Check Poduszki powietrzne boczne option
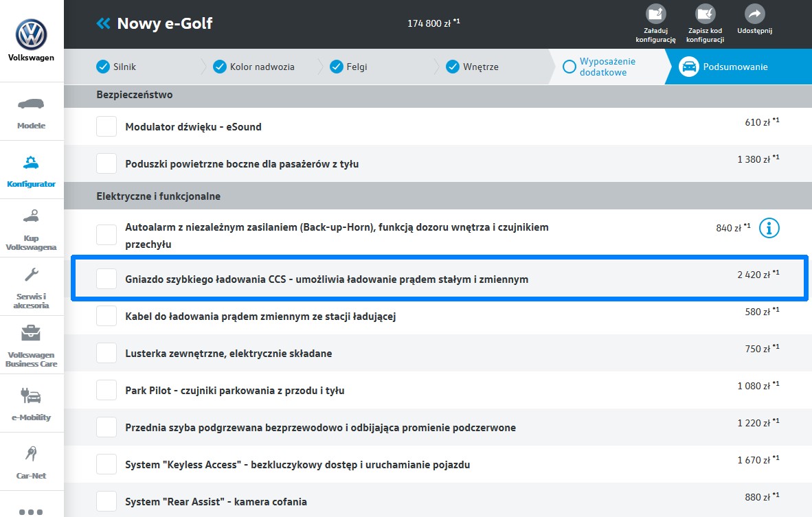 tap(106, 163)
